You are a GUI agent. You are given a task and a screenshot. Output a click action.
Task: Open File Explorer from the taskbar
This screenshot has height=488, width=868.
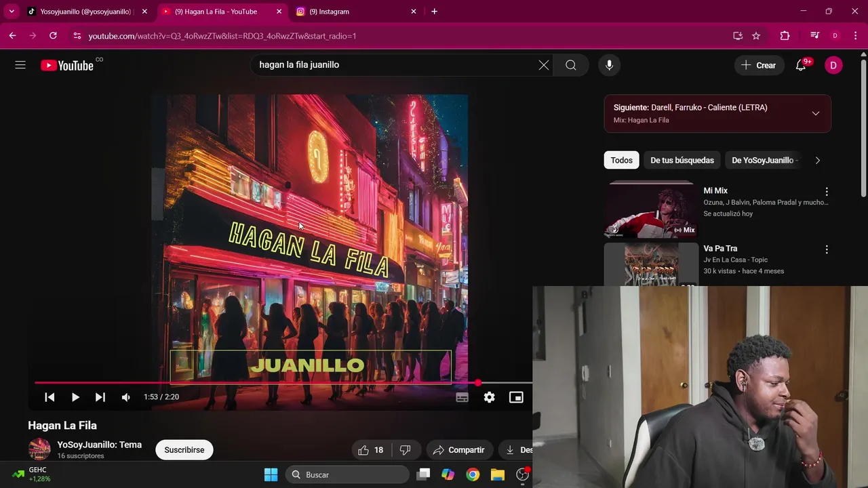498,474
